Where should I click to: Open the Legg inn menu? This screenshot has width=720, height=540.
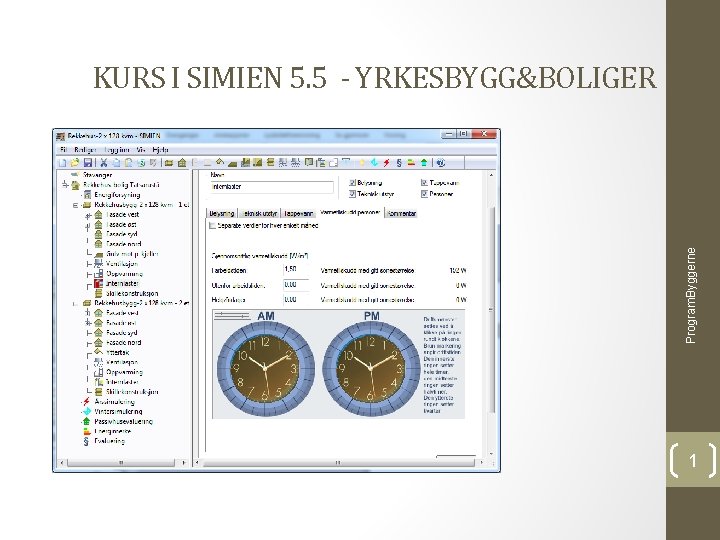[x=117, y=150]
